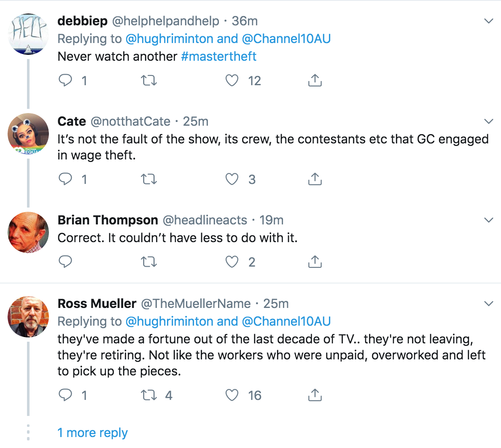Share Ross Mueller's tweet
The height and width of the screenshot is (448, 501).
315,395
